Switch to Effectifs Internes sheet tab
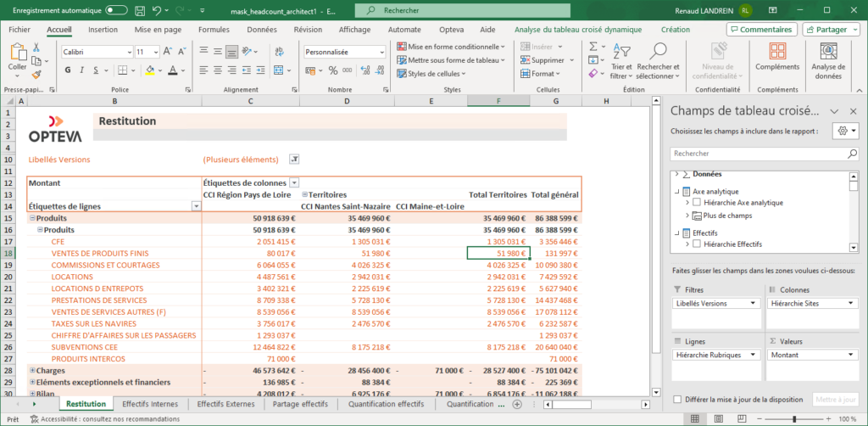The height and width of the screenshot is (426, 868). pos(150,405)
